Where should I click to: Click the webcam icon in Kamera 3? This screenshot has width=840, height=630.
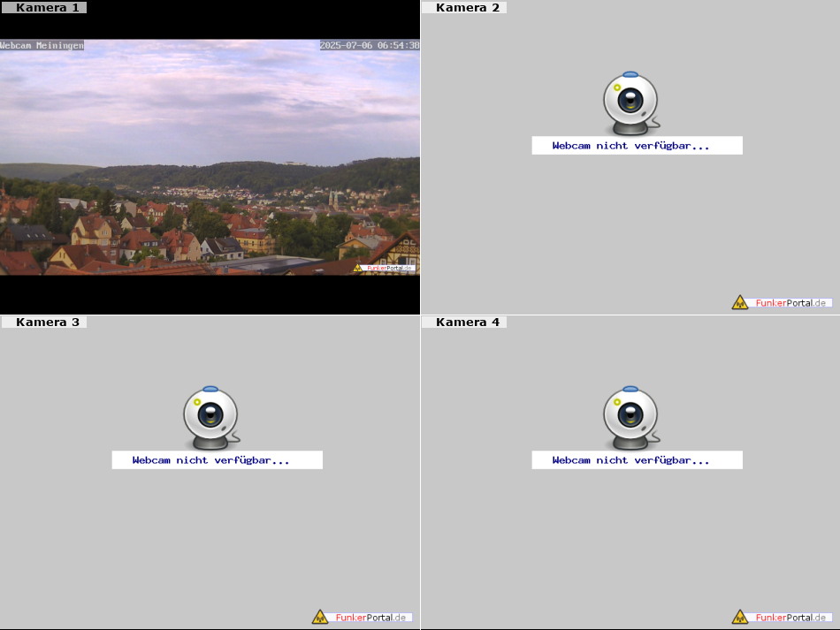[x=211, y=418]
